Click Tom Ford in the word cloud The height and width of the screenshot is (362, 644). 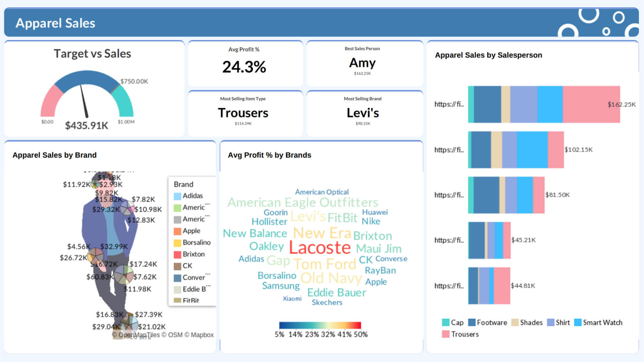coord(325,264)
